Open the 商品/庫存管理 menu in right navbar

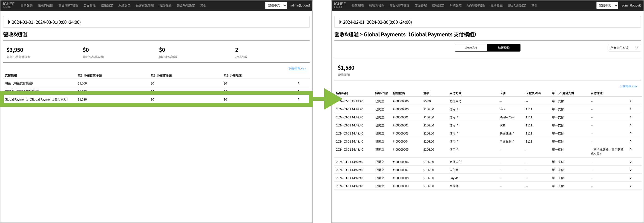(x=399, y=6)
